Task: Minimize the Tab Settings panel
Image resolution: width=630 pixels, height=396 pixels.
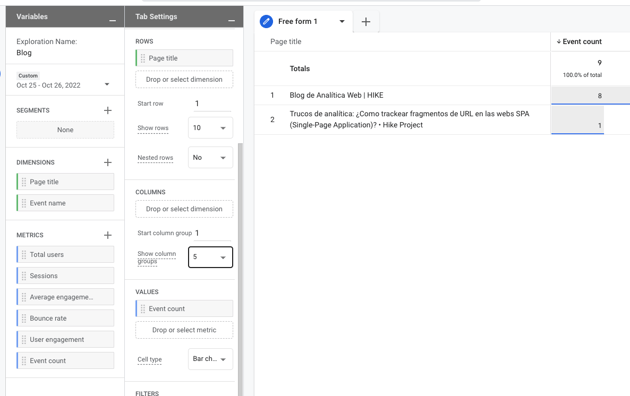Action: tap(231, 20)
